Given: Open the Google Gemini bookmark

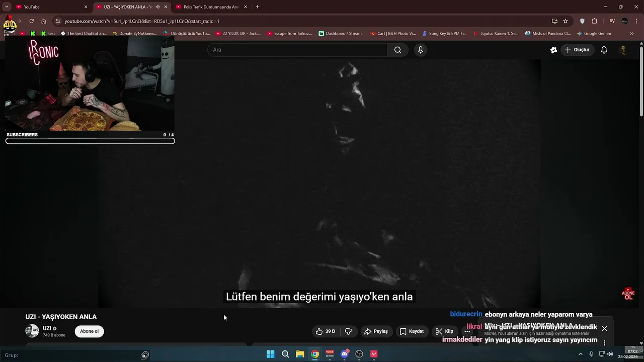Looking at the screenshot, I should (594, 34).
